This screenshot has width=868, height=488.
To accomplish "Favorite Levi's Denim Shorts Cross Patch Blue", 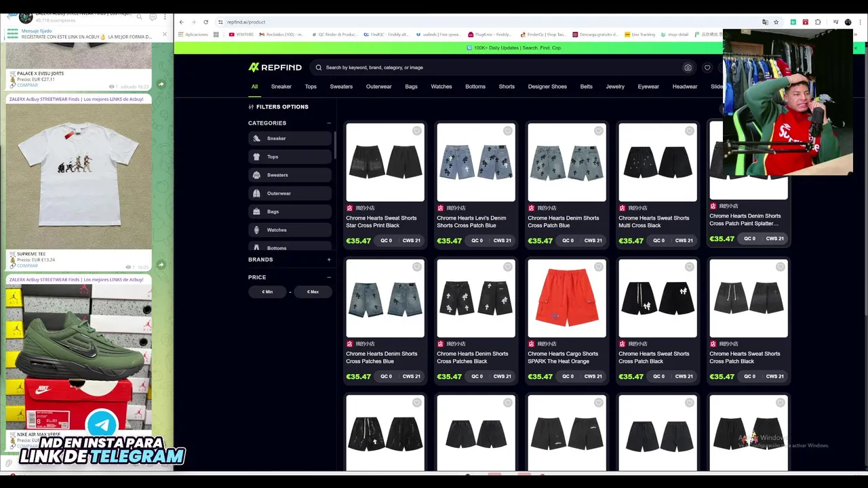I will (x=508, y=131).
